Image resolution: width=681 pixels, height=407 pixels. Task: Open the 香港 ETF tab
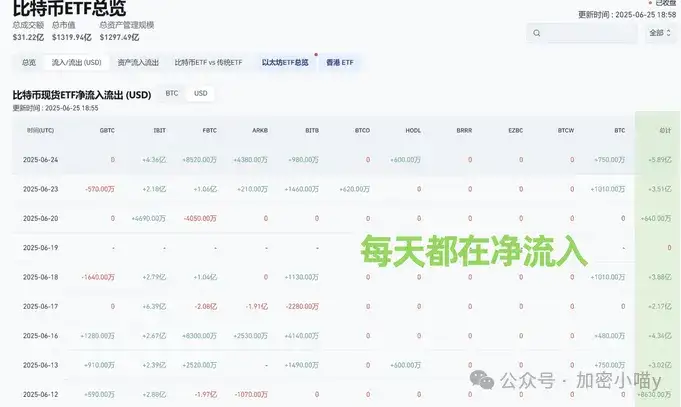pyautogui.click(x=340, y=63)
